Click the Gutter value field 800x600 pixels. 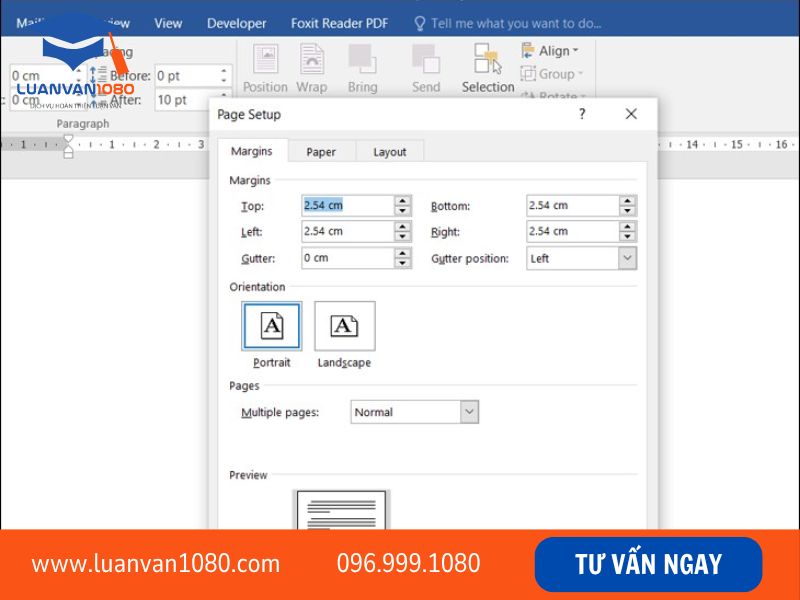347,258
